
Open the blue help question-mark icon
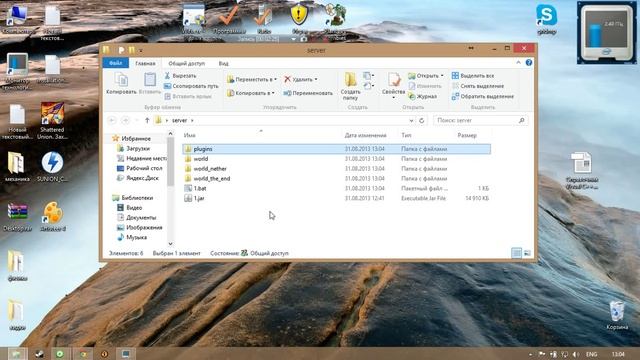click(x=529, y=63)
